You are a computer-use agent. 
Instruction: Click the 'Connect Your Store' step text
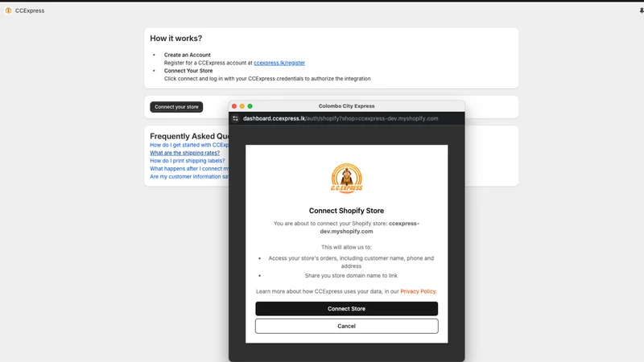coord(188,71)
